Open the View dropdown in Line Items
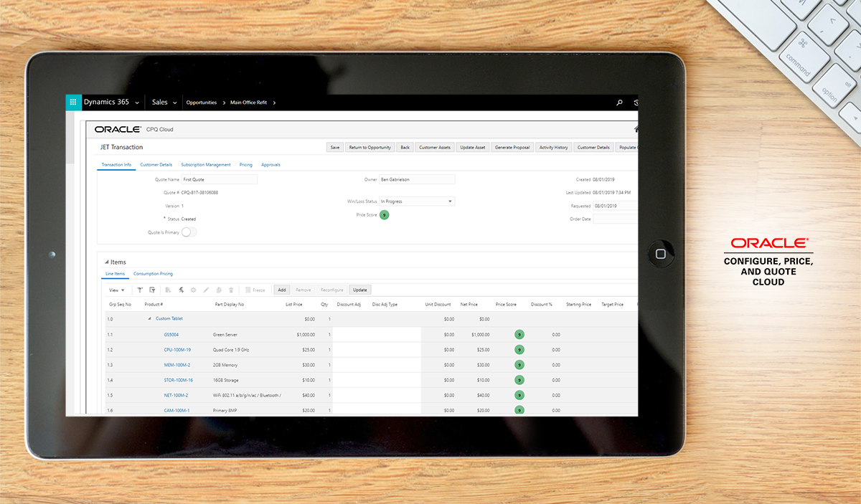 click(x=116, y=290)
